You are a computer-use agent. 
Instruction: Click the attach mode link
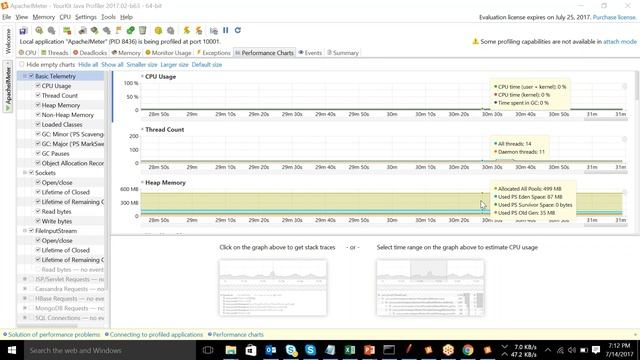620,41
